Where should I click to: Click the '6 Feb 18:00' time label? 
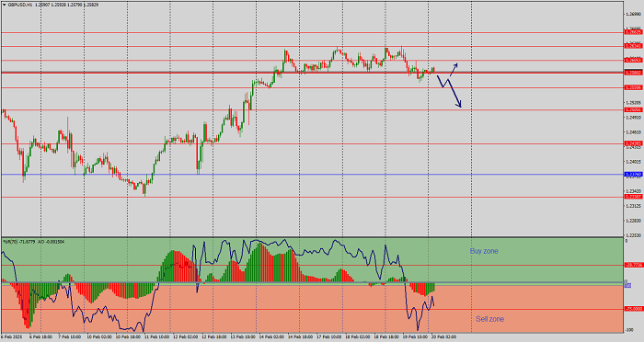tap(41, 337)
